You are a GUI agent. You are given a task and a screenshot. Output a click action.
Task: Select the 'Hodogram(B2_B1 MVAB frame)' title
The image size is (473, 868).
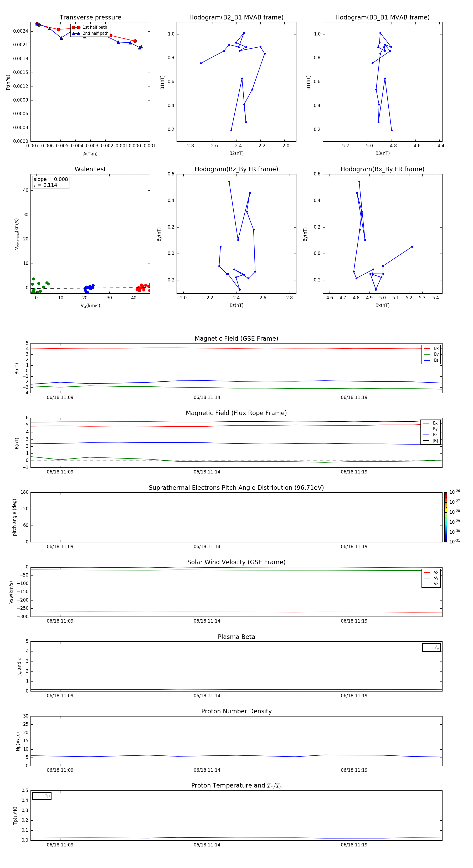coord(236,18)
